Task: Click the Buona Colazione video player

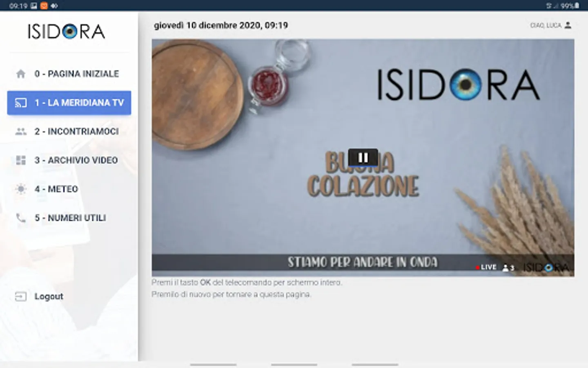Action: tap(363, 158)
